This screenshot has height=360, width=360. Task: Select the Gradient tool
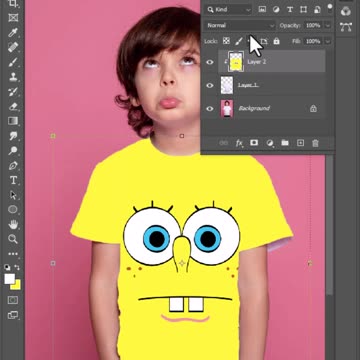pyautogui.click(x=13, y=121)
